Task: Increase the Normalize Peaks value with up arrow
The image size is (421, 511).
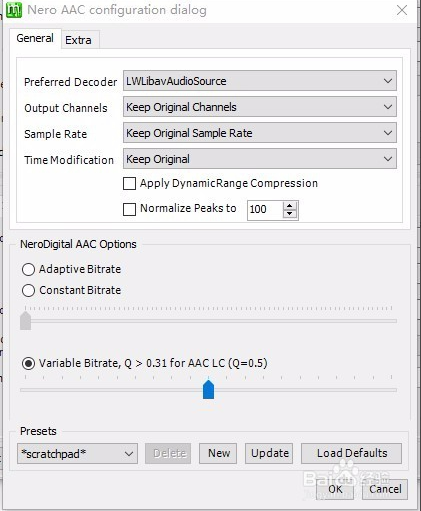Action: pos(290,206)
